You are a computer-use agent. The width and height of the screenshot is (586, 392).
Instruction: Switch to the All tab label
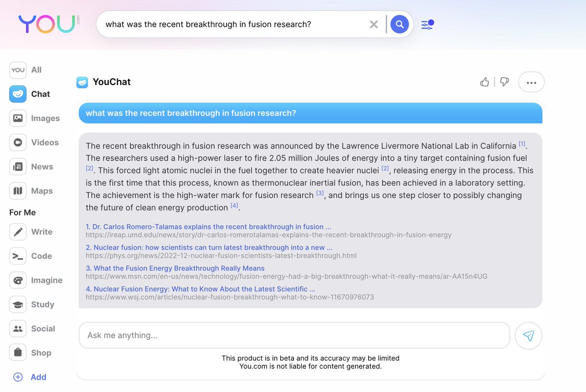[x=37, y=70]
